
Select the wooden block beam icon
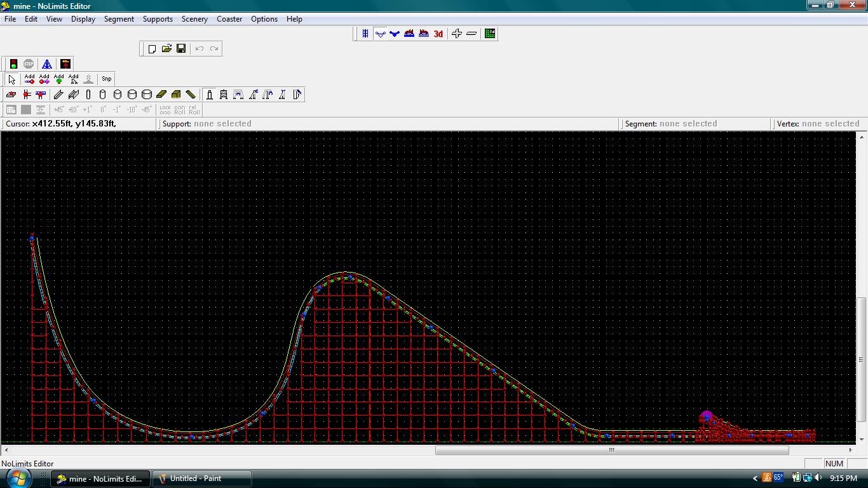point(176,95)
